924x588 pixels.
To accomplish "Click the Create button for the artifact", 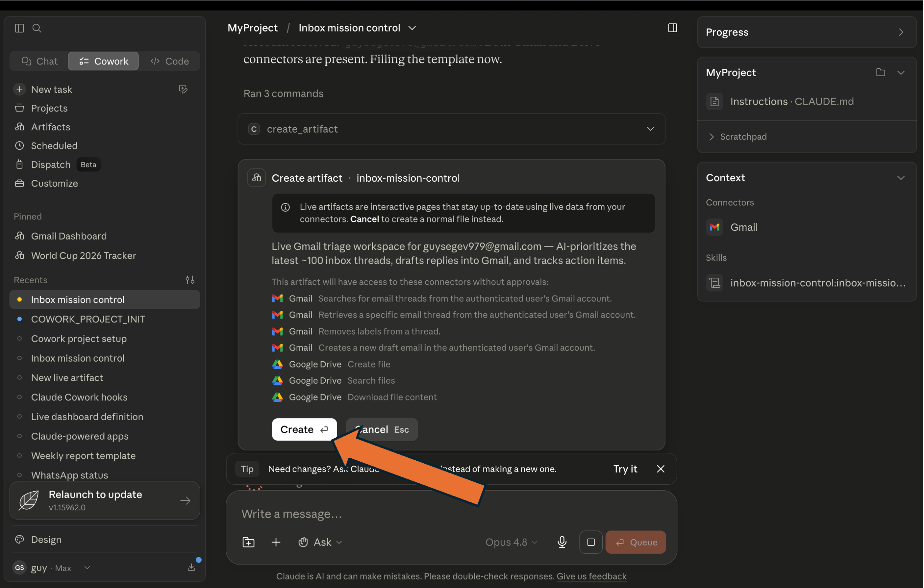I will tap(304, 429).
